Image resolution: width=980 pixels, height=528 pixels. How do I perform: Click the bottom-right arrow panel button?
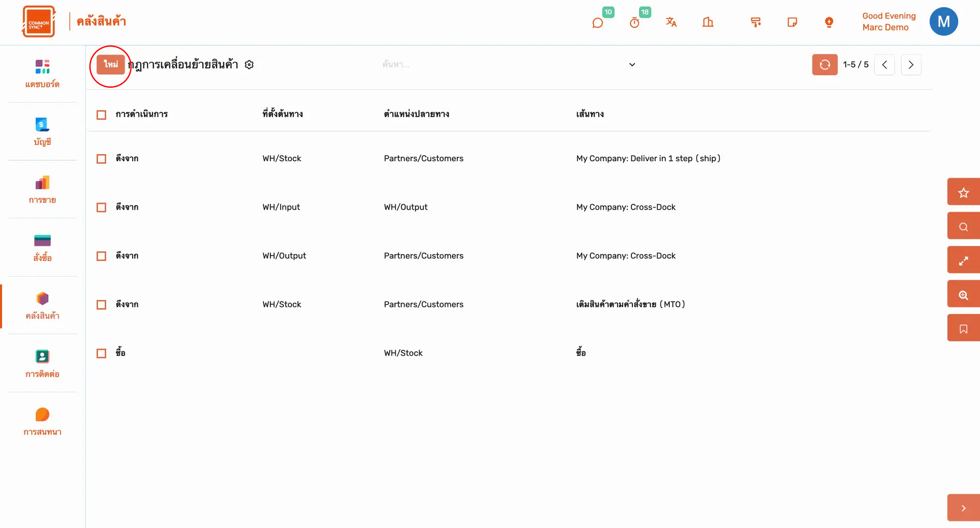(963, 508)
